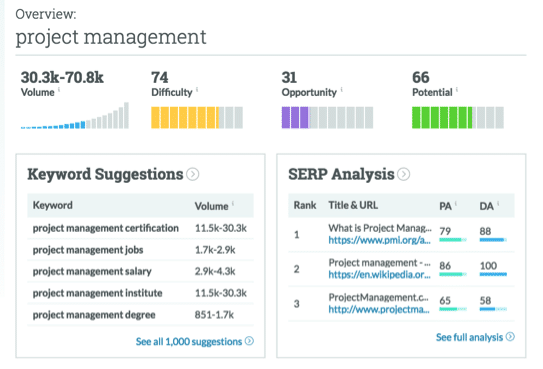Click the PA value 79
Viewport: 543px width, 369px height.
445,231
